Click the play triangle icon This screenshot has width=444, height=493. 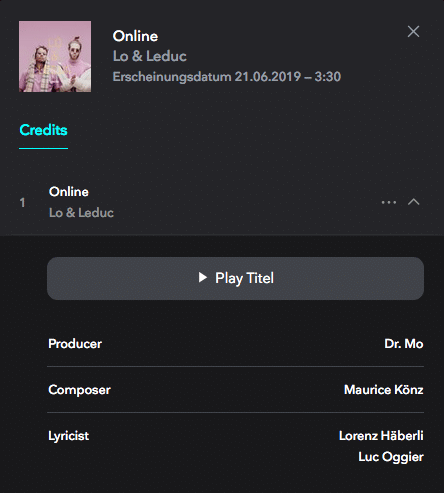(203, 278)
